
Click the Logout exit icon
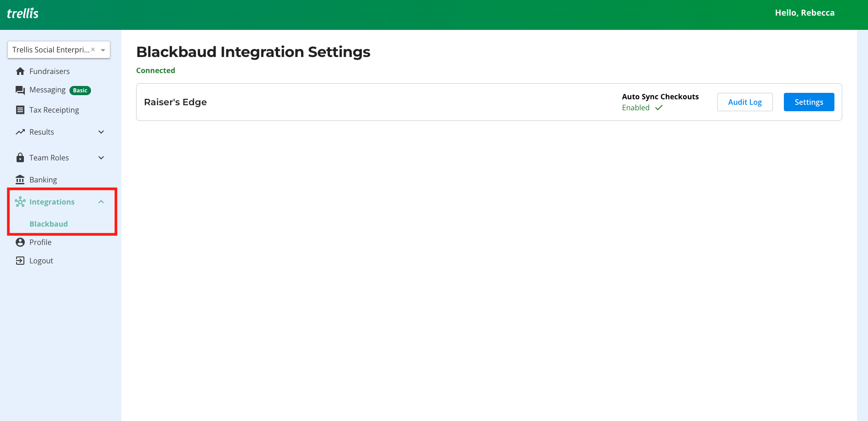20,260
